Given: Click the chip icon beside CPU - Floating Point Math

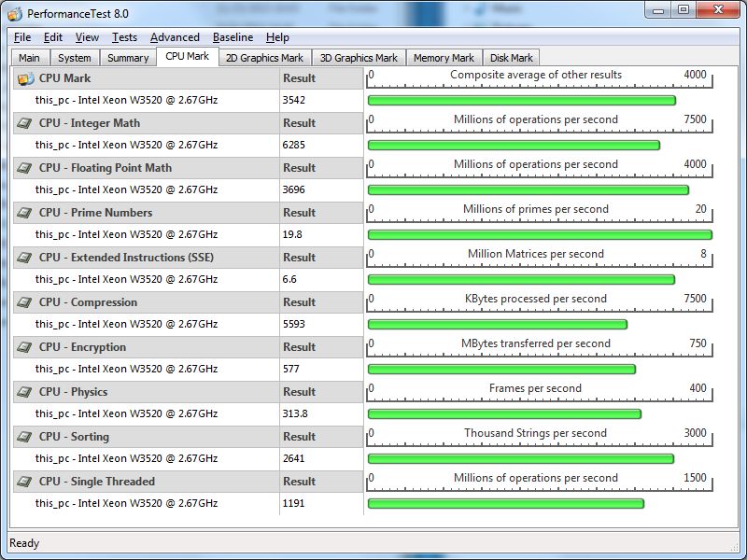Looking at the screenshot, I should tap(24, 168).
